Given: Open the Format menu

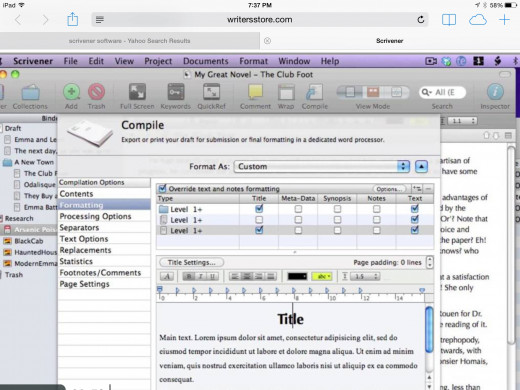Looking at the screenshot, I should coord(254,61).
